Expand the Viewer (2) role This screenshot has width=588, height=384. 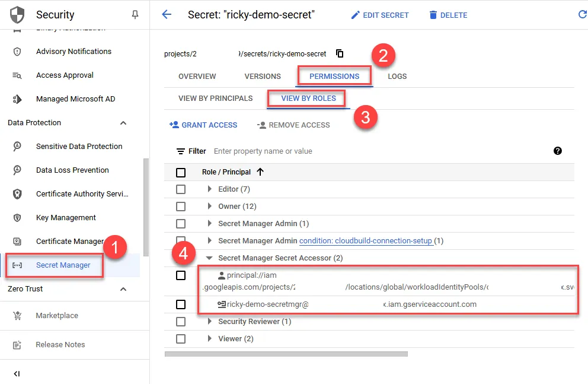[209, 338]
